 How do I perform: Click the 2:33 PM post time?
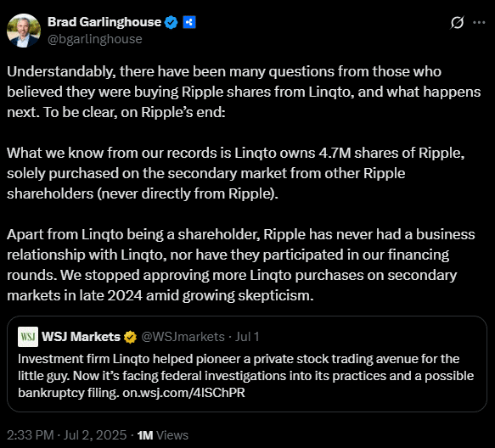click(x=30, y=435)
